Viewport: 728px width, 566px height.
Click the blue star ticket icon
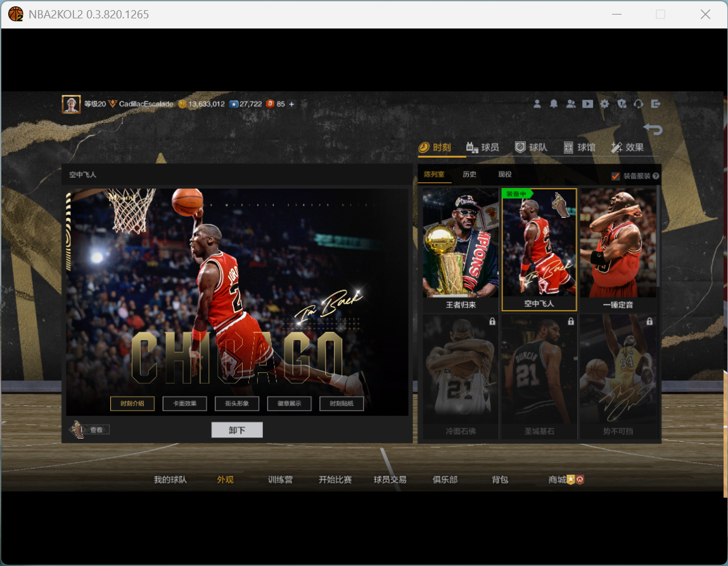pos(234,104)
